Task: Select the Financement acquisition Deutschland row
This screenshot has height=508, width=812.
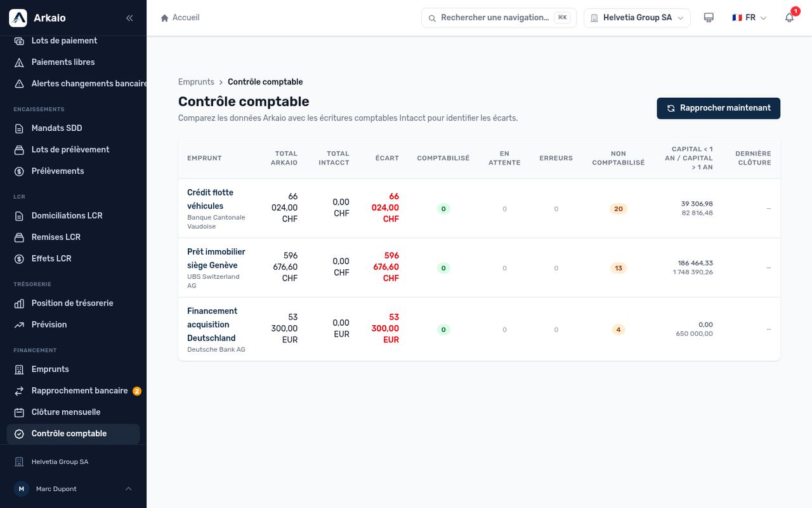Action: click(x=479, y=330)
